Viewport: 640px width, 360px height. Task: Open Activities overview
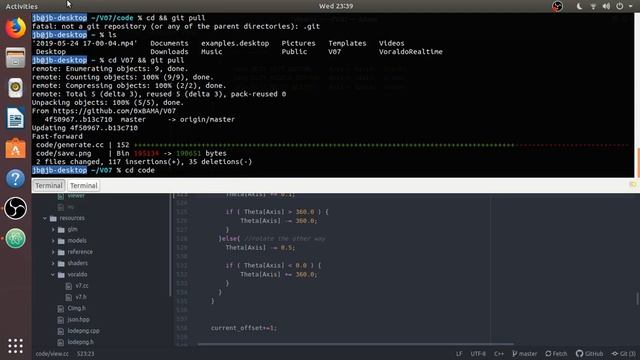(22, 6)
